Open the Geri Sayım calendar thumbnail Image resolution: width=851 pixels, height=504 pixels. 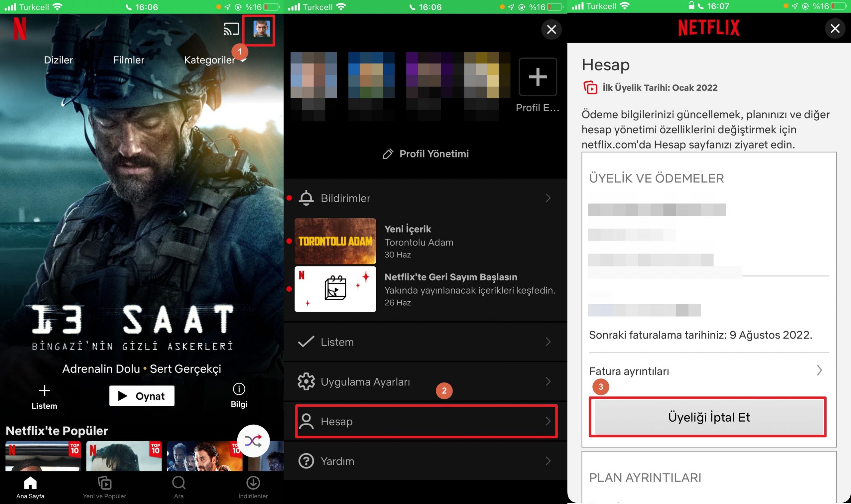click(x=335, y=289)
